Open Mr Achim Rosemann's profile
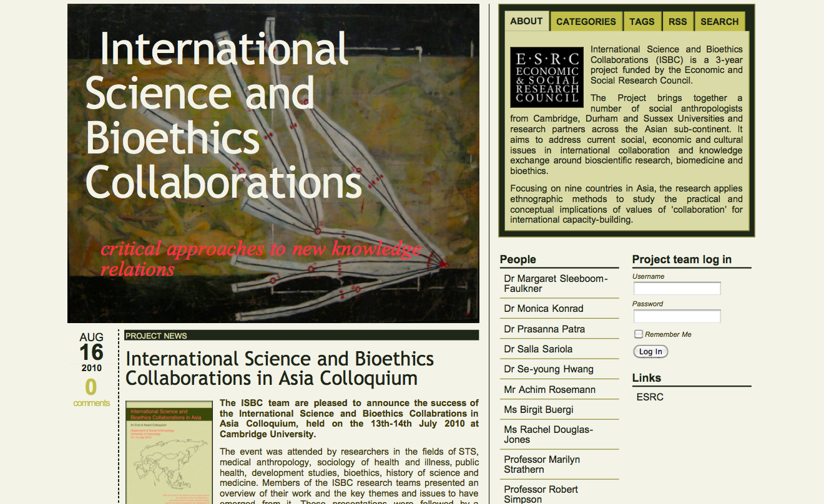 click(x=549, y=389)
